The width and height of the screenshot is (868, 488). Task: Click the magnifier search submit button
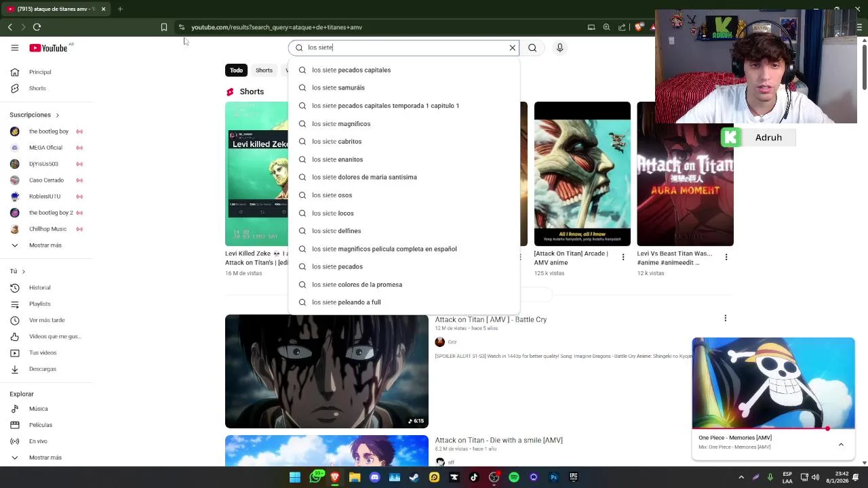(x=532, y=47)
